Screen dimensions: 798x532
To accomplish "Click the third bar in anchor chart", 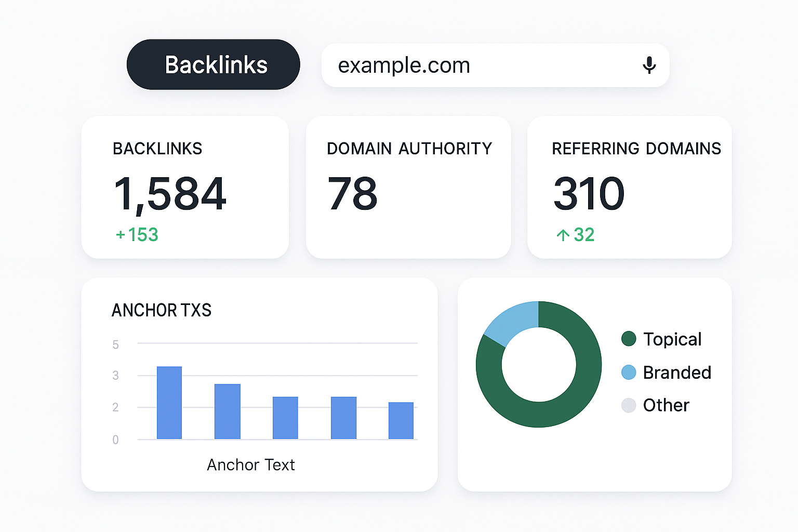I will pos(285,418).
